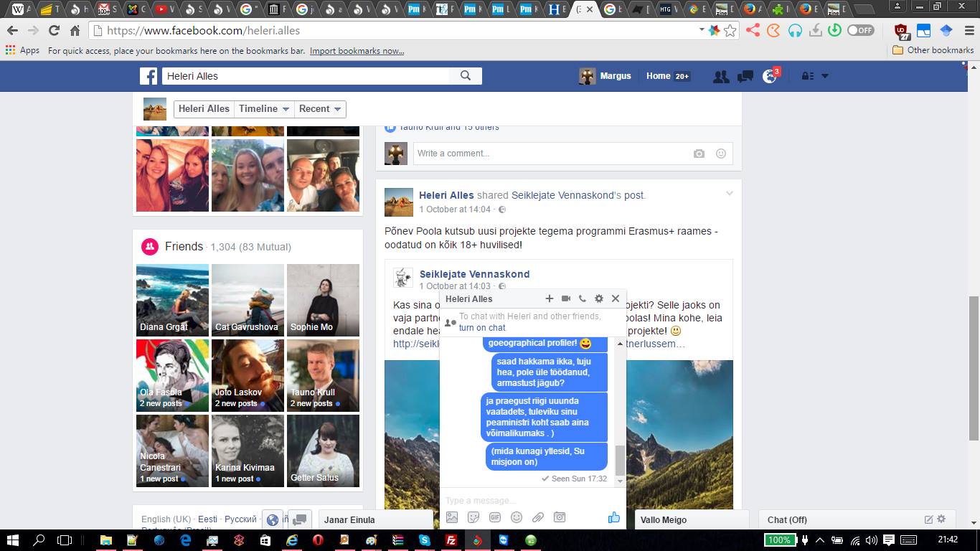Open the Messages icon in Facebook header

(x=745, y=76)
